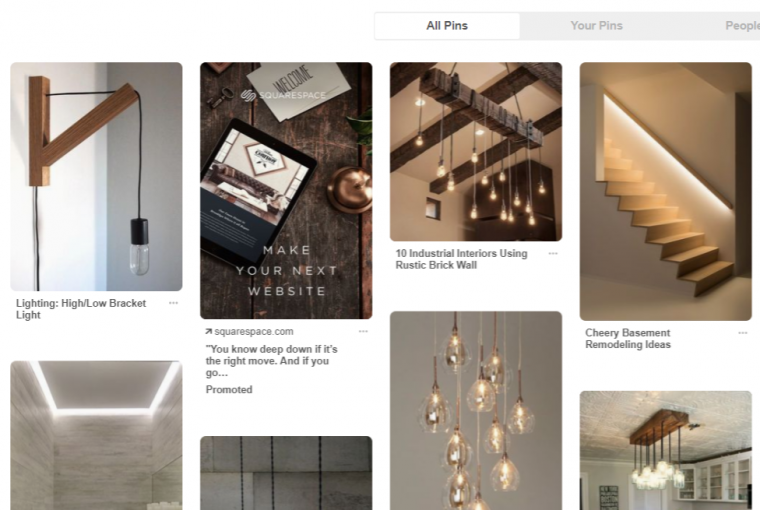Open the illuminated staircase image

point(665,191)
